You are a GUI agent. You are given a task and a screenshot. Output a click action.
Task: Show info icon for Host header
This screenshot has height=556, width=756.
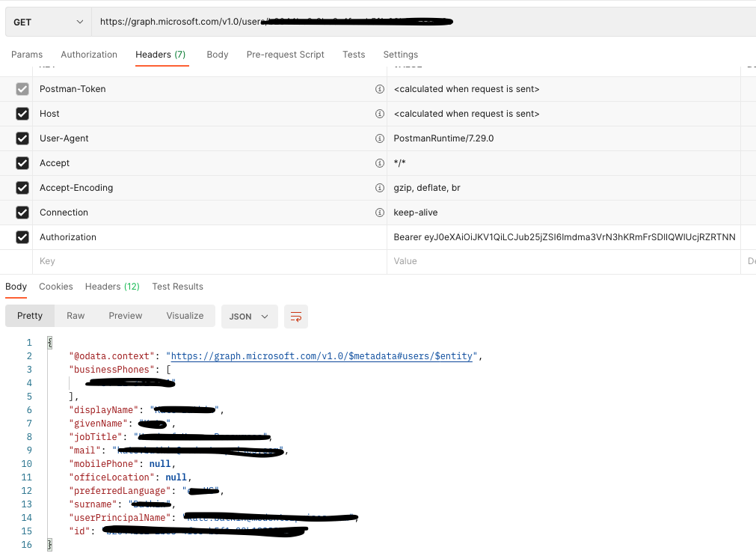click(380, 114)
